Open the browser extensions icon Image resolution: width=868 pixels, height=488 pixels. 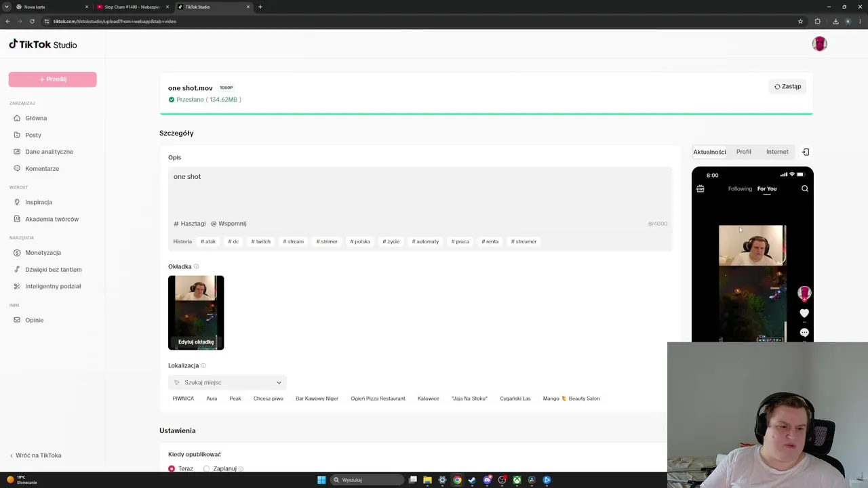click(x=818, y=21)
